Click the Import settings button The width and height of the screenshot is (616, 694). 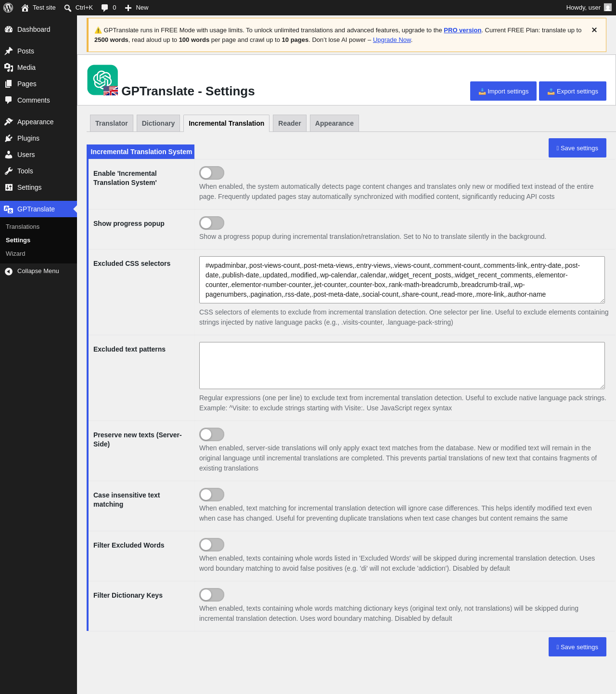point(503,91)
